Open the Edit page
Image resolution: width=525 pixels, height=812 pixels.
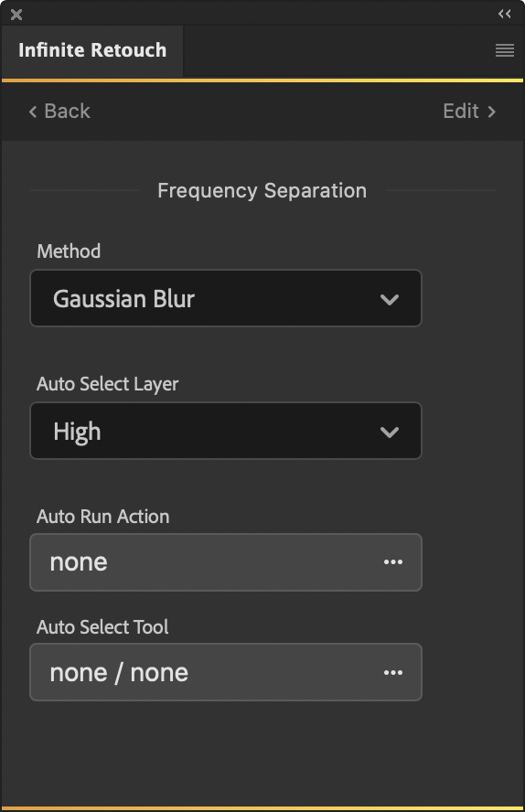[469, 112]
